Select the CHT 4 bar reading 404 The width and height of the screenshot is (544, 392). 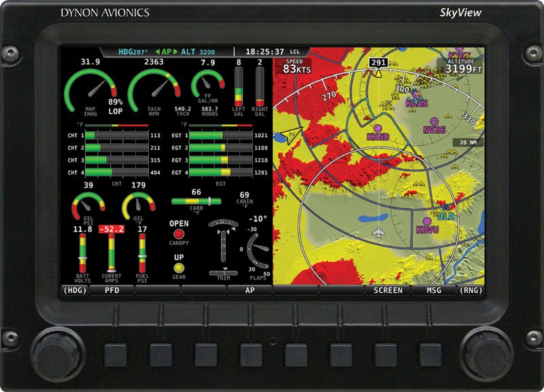point(116,173)
